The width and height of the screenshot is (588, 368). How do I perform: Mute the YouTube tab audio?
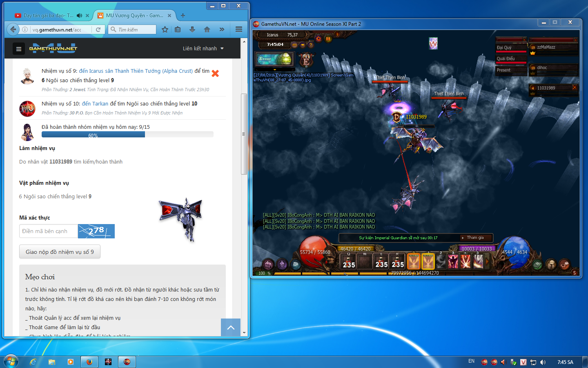[79, 16]
